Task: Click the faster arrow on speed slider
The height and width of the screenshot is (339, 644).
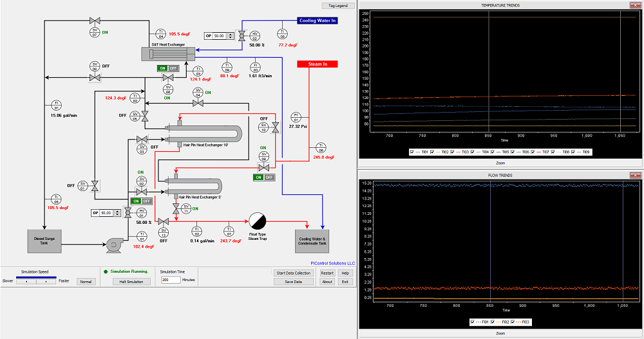Action: [46, 282]
